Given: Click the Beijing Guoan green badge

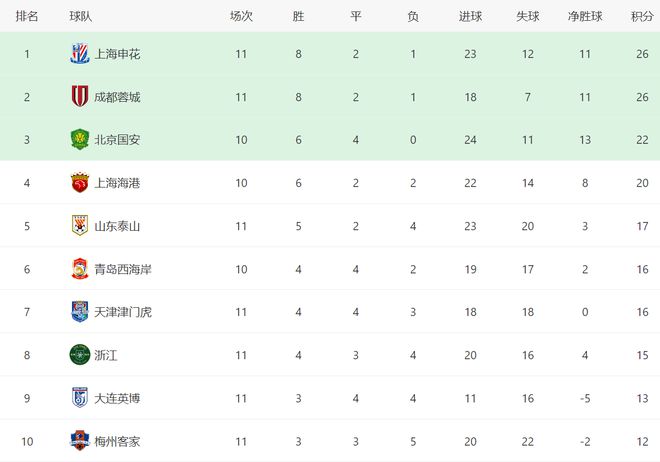Looking at the screenshot, I should pyautogui.click(x=79, y=140).
